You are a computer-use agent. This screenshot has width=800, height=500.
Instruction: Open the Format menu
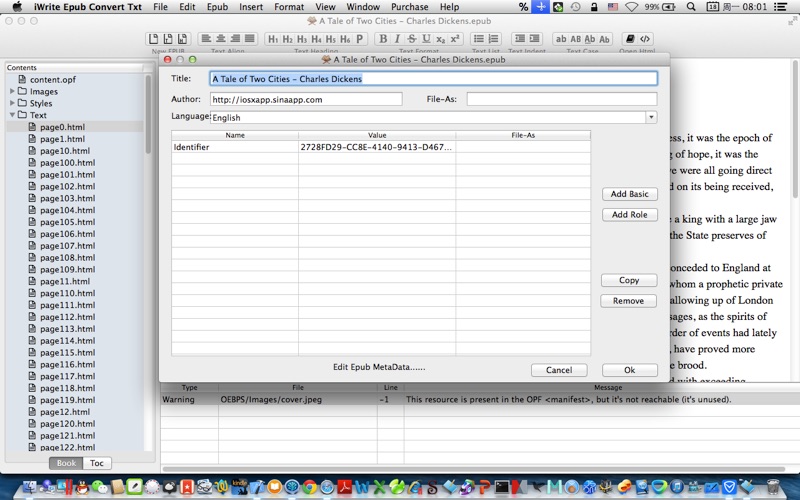(289, 7)
